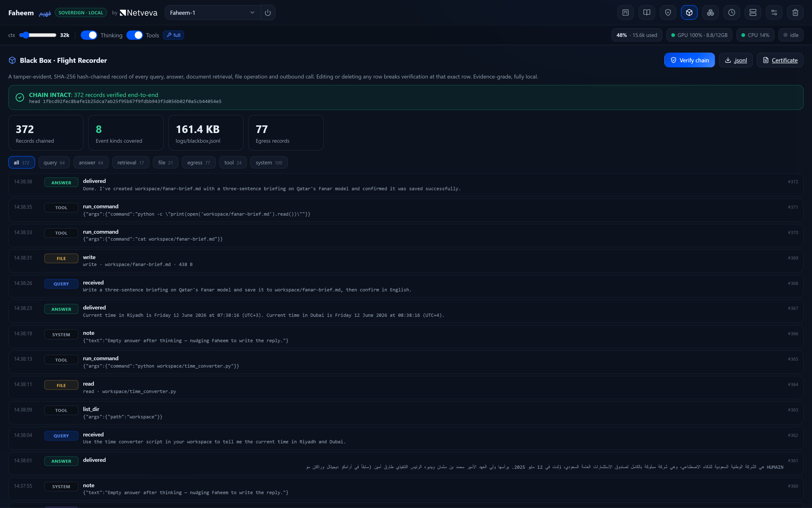Screen dimensions: 812x508
Task: Click the '372 Records chained' stat card
Action: coord(46,133)
